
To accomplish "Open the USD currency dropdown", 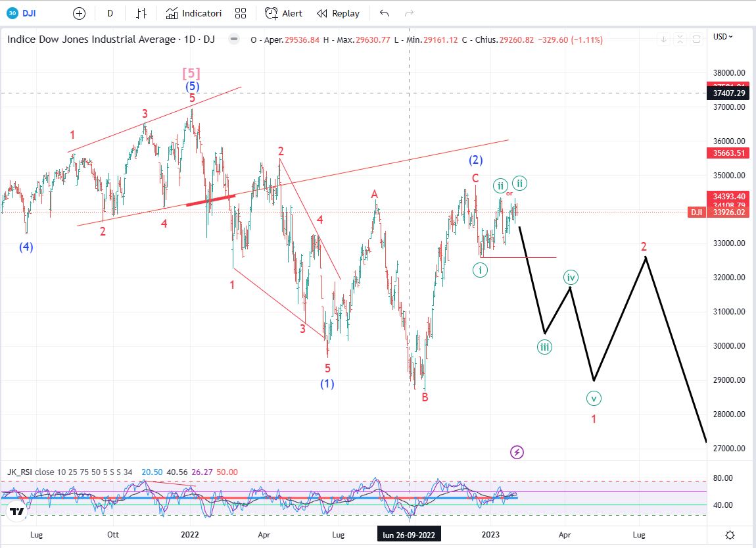I will tap(722, 37).
